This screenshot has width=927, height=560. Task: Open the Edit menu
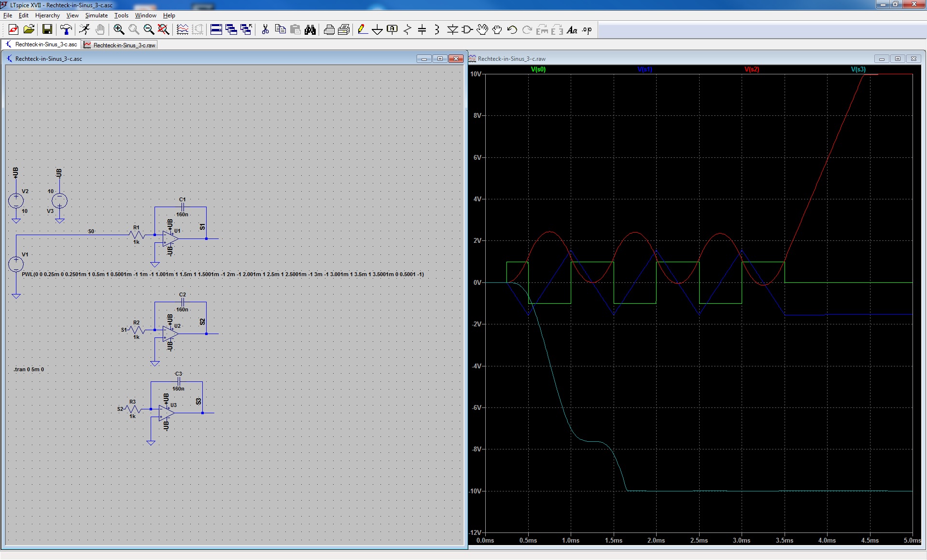click(23, 15)
